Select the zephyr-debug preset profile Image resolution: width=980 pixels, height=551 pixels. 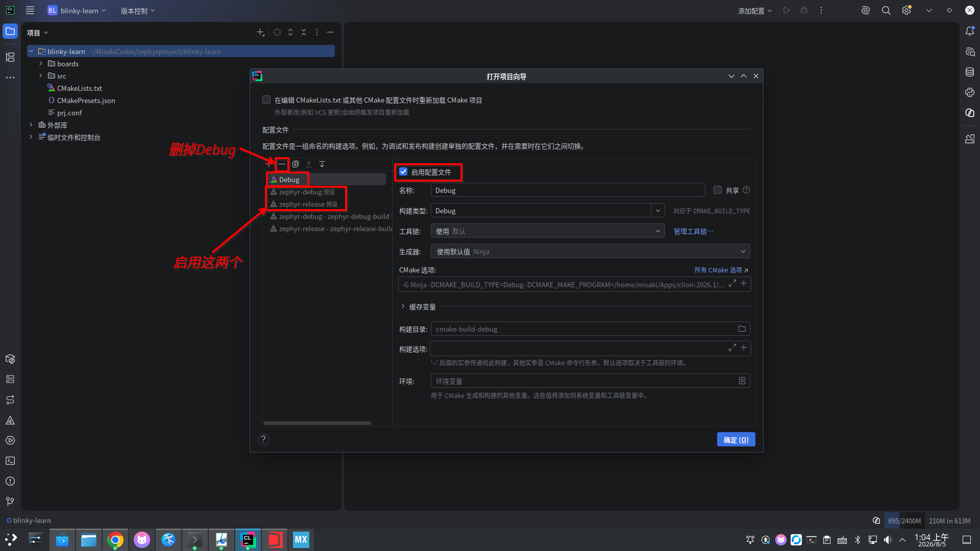(x=327, y=192)
